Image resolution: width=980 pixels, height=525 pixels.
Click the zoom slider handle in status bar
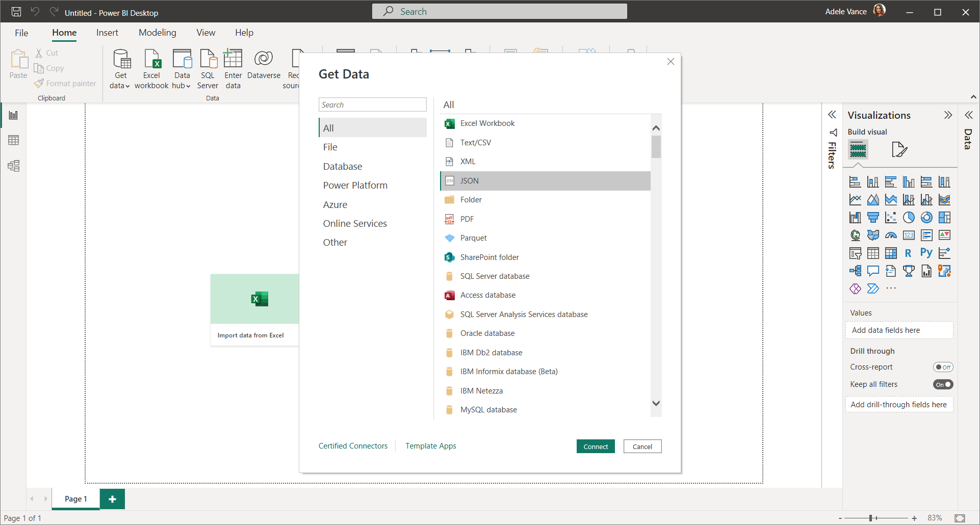pos(871,518)
